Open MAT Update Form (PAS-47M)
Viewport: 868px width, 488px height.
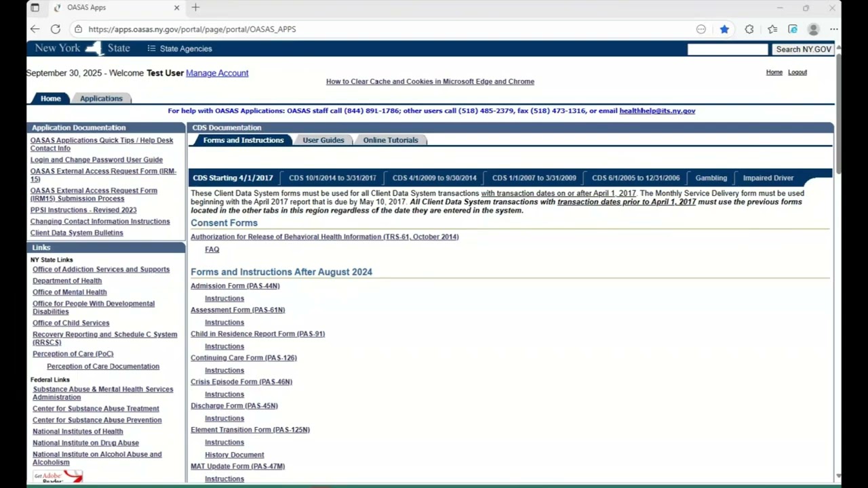(x=237, y=466)
